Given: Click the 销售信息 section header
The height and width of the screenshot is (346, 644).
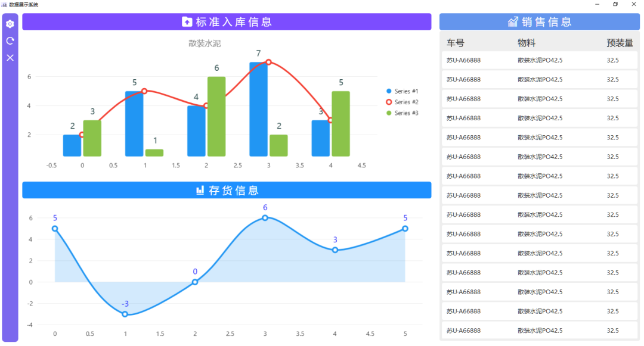Looking at the screenshot, I should [539, 22].
